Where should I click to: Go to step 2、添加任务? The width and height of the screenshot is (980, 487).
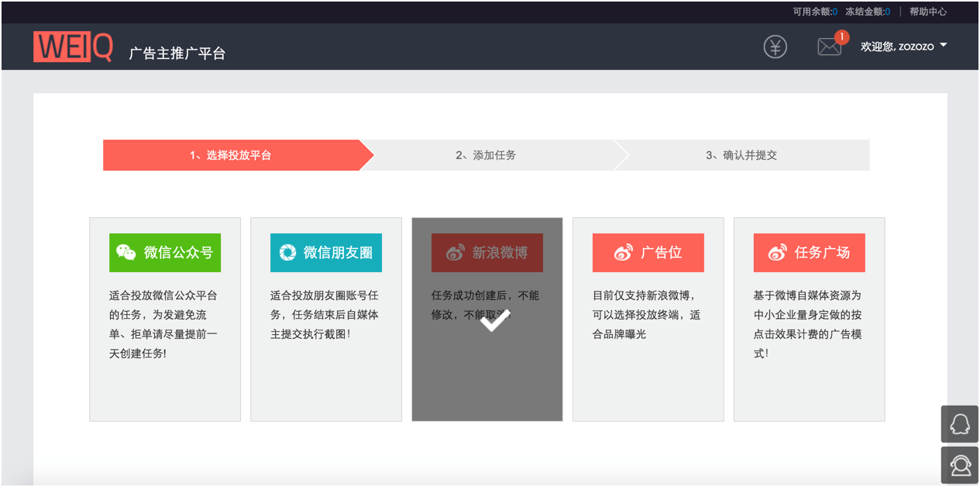486,155
